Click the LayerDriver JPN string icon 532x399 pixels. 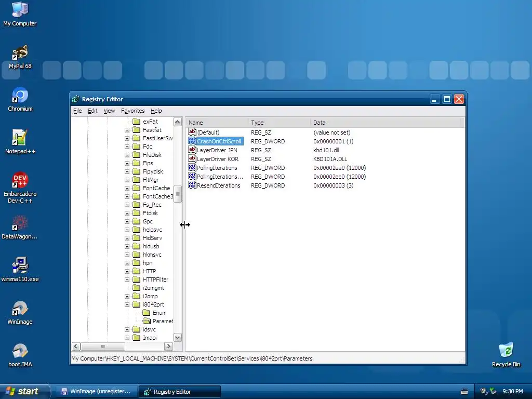pyautogui.click(x=192, y=150)
